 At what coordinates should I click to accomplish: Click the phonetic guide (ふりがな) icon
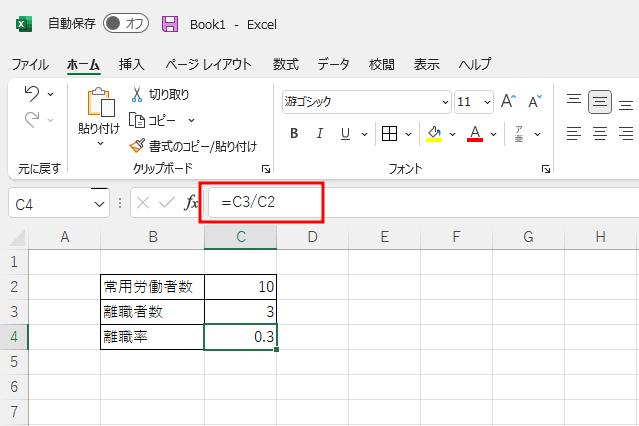click(x=519, y=134)
